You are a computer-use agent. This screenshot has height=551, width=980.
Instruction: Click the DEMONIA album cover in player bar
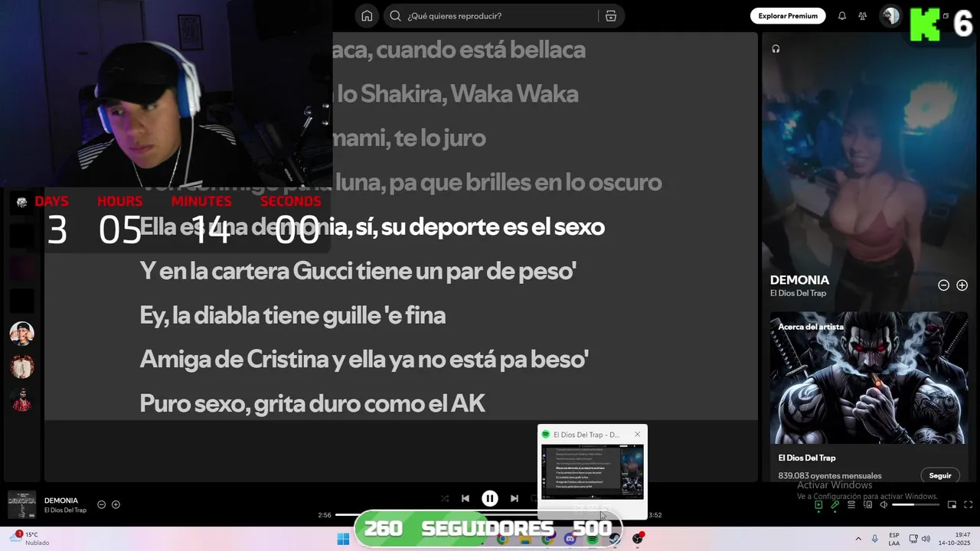(x=21, y=505)
